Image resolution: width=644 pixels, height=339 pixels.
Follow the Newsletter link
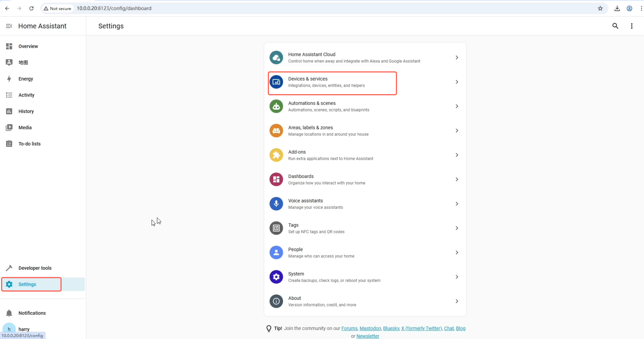[x=367, y=336]
